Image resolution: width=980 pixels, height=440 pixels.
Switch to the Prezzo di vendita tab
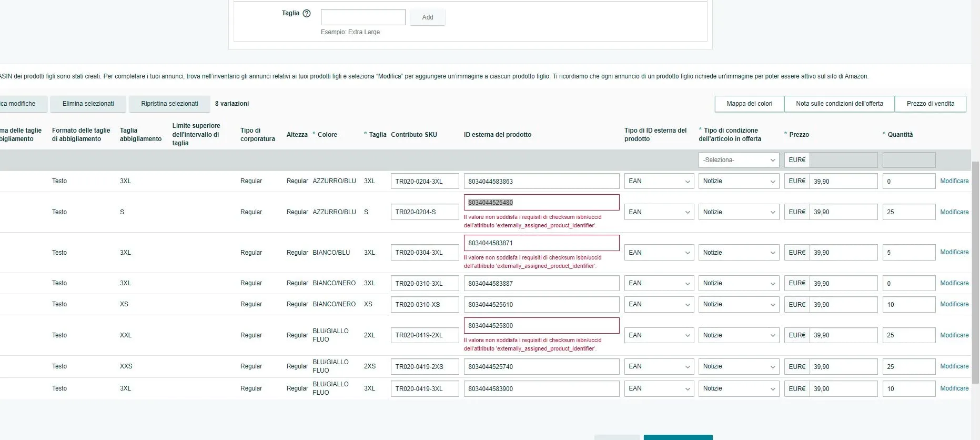point(931,104)
